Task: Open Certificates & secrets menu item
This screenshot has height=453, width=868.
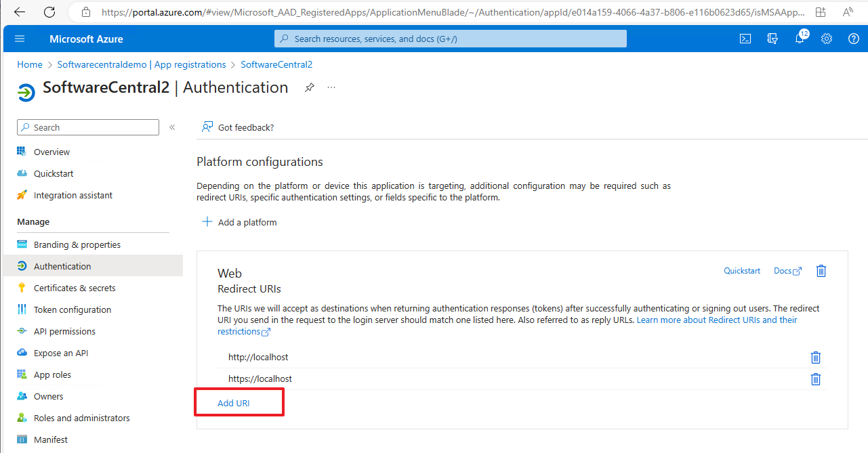Action: point(75,288)
